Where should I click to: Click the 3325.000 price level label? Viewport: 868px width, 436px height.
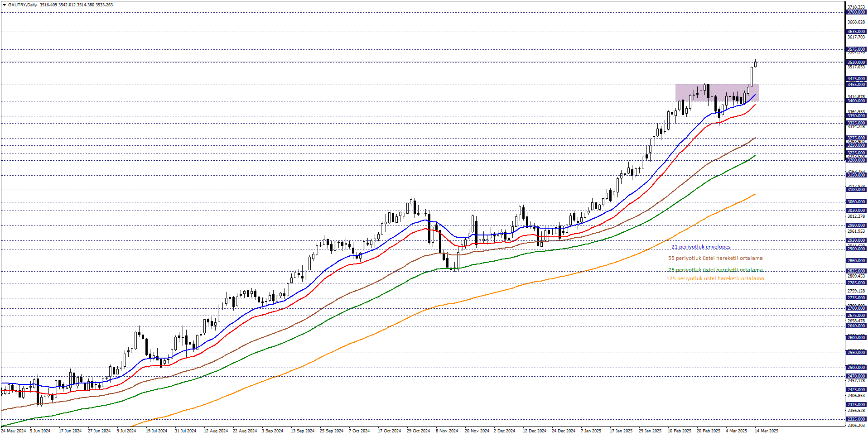(856, 123)
